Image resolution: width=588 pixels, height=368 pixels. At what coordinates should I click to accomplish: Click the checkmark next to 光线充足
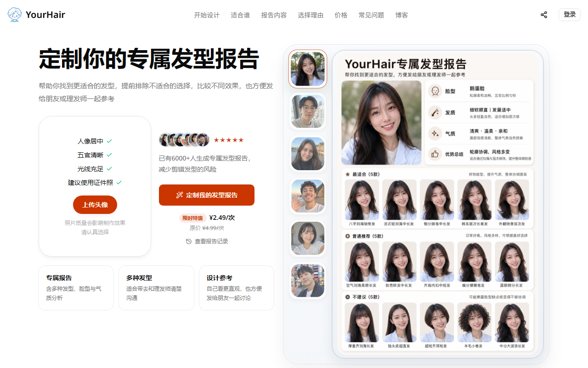click(109, 169)
